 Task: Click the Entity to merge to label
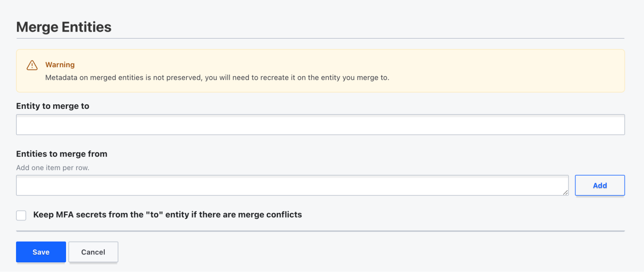click(53, 106)
